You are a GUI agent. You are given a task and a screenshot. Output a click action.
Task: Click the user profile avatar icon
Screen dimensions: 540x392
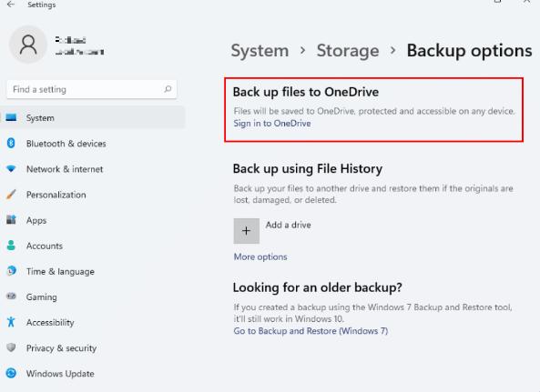coord(28,45)
